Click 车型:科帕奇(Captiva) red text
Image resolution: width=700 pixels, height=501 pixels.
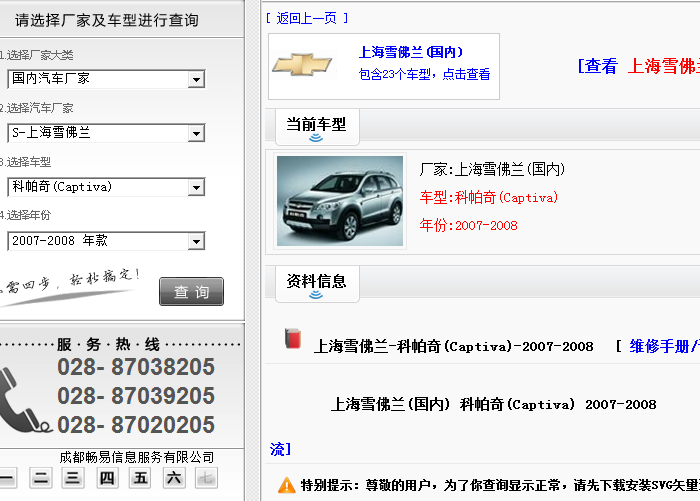coord(489,197)
